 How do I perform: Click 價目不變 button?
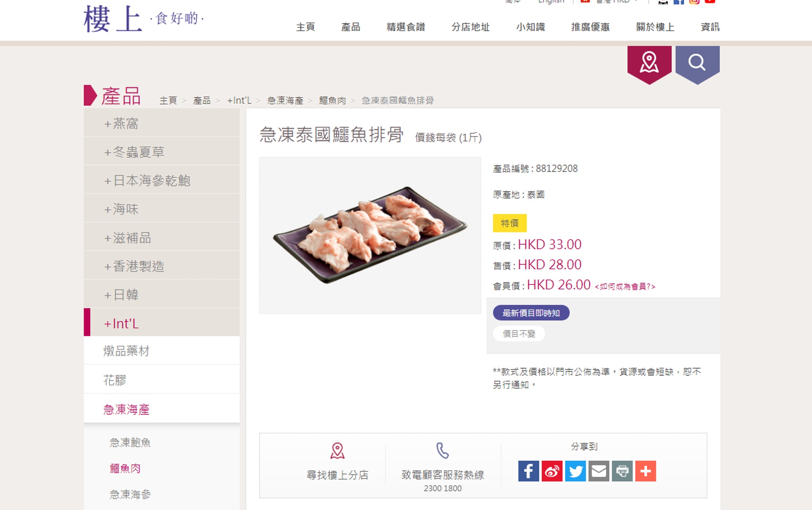tap(519, 334)
